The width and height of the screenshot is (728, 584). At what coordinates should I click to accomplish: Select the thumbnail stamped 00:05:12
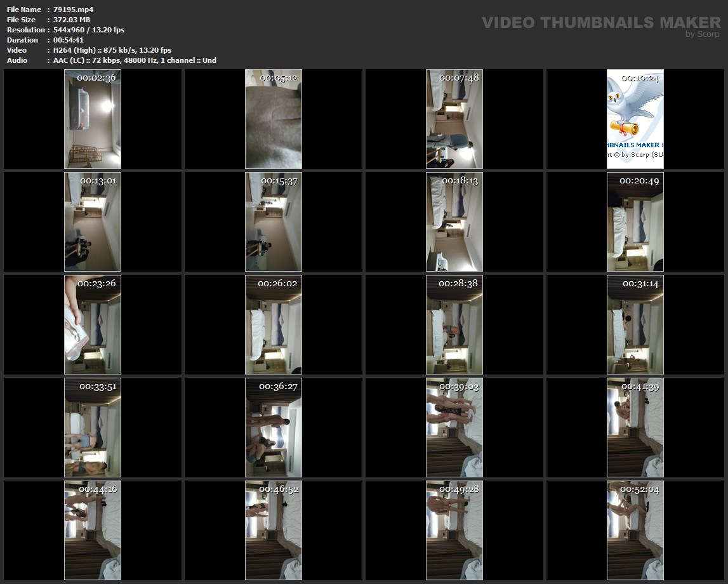(x=274, y=119)
